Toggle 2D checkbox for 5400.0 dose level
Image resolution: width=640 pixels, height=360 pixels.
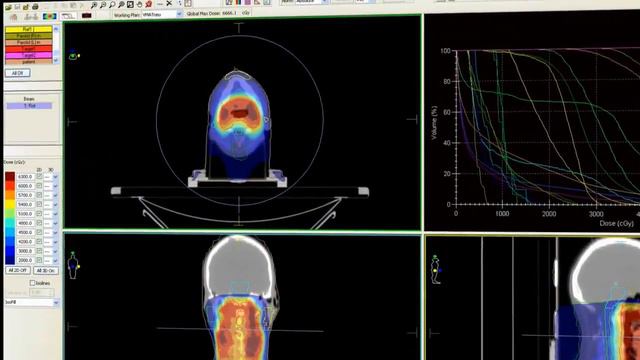point(39,204)
